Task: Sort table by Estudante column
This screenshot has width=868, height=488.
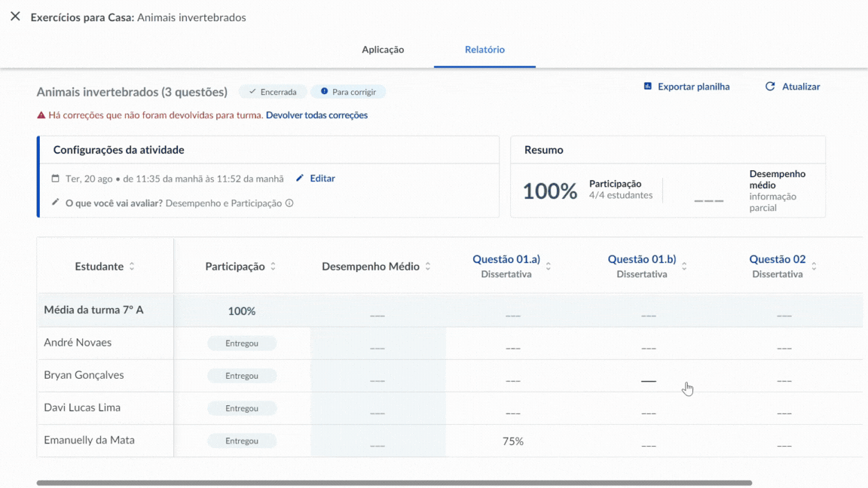Action: 132,267
